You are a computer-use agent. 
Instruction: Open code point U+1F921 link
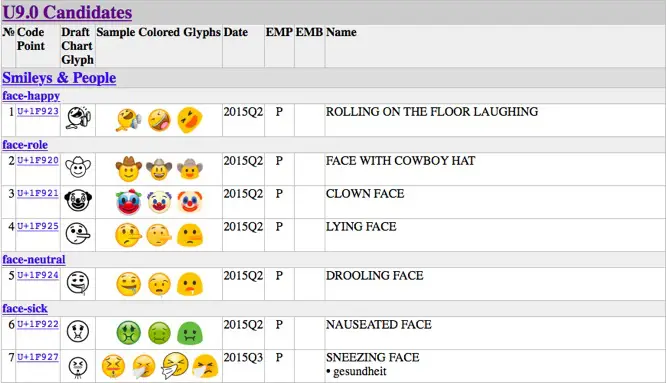point(38,193)
